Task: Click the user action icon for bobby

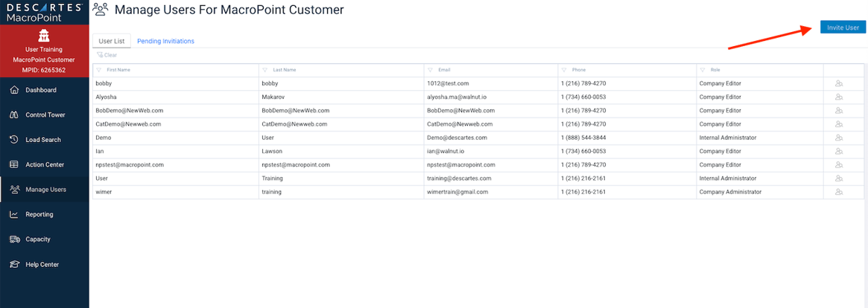Action: tap(839, 83)
